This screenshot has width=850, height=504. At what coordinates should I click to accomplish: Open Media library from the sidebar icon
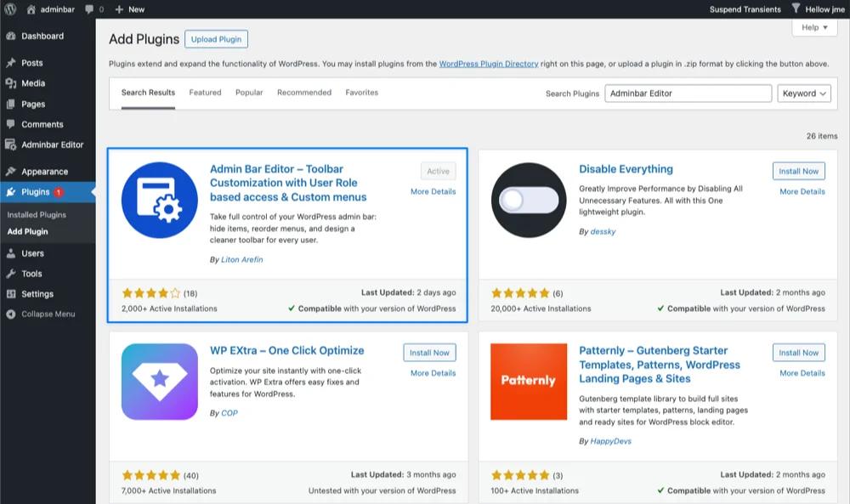point(12,83)
